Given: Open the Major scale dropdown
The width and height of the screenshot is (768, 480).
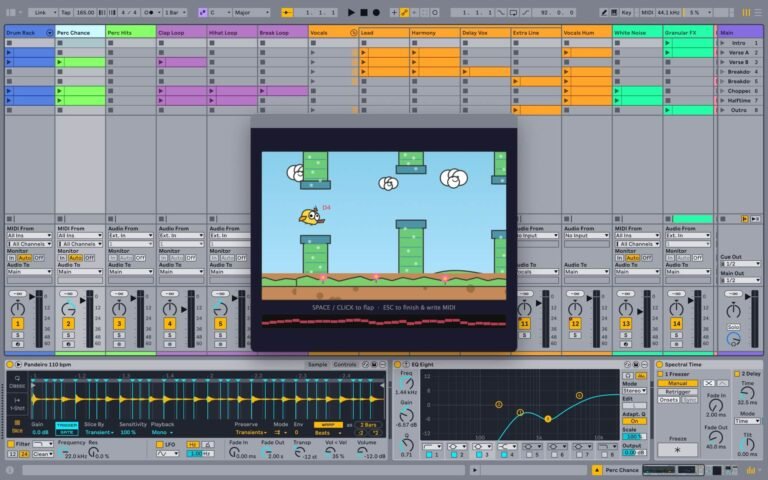Looking at the screenshot, I should pos(251,12).
